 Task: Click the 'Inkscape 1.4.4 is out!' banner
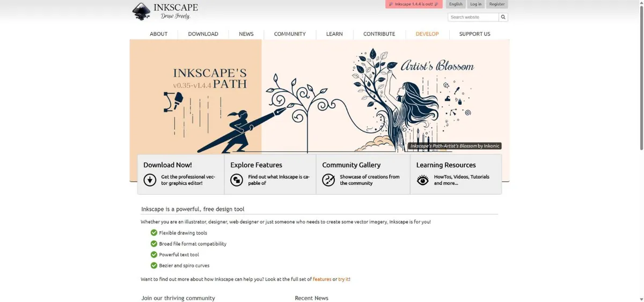[414, 4]
